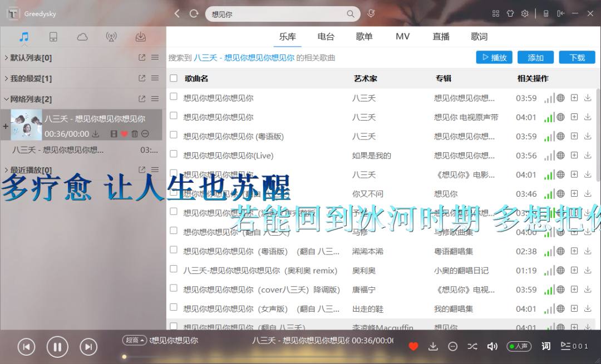The image size is (601, 364).
Task: Open the download manager panel icon
Action: coord(141,37)
